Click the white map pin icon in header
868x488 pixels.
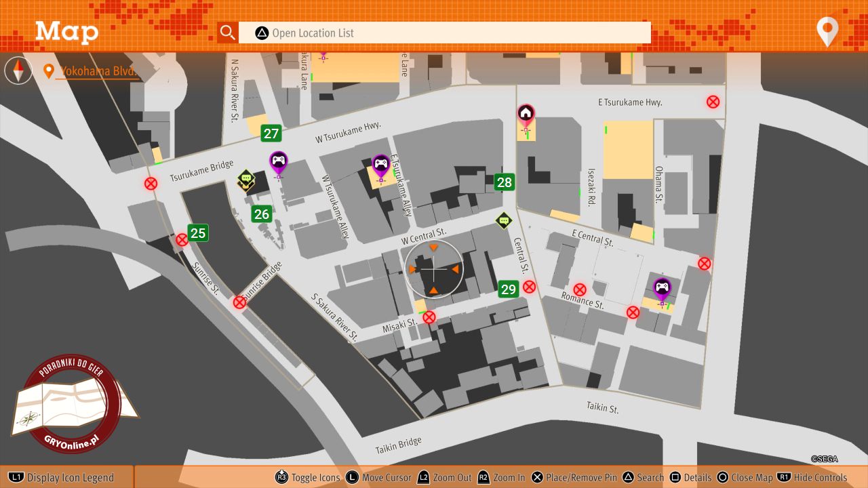coord(827,32)
